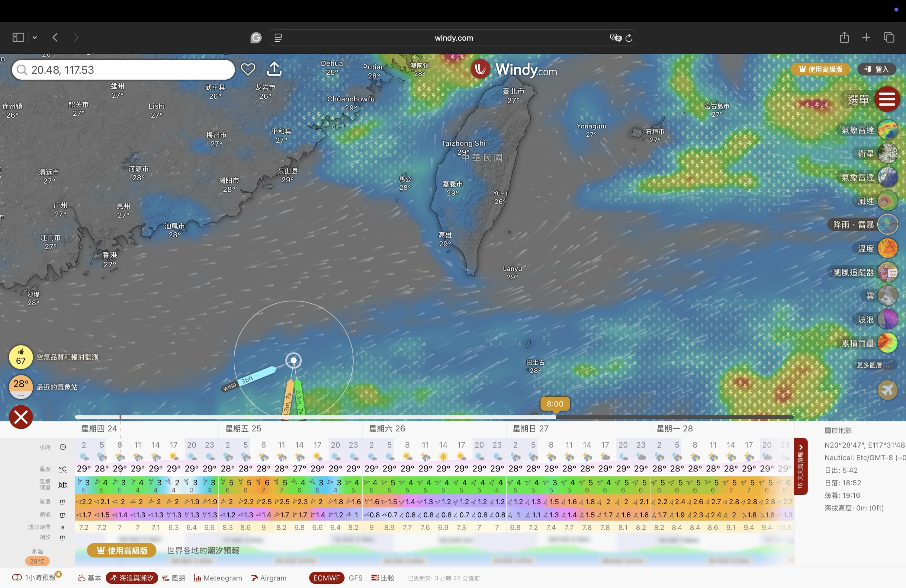The height and width of the screenshot is (588, 906).
Task: Open Safari sidebar dropdown chevron
Action: click(35, 37)
